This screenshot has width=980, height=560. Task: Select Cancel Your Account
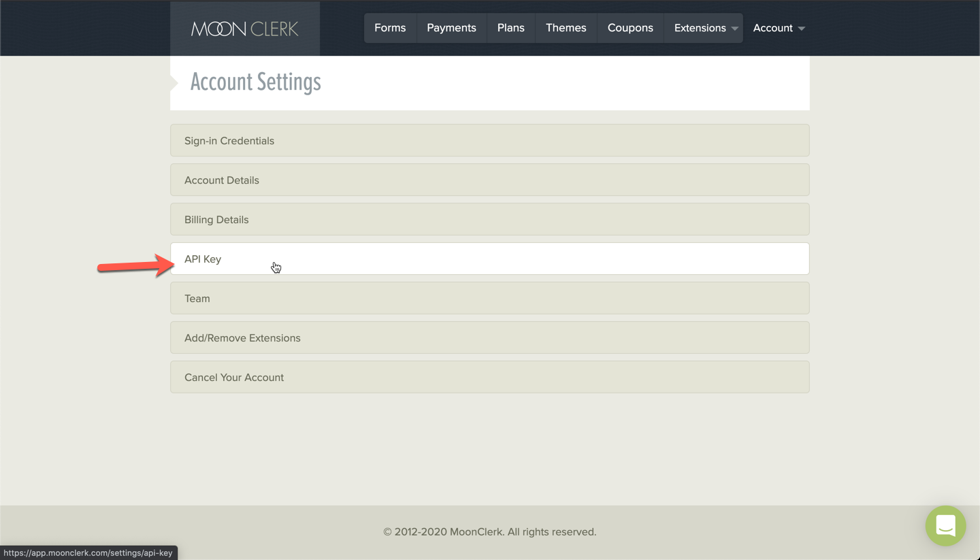[490, 377]
